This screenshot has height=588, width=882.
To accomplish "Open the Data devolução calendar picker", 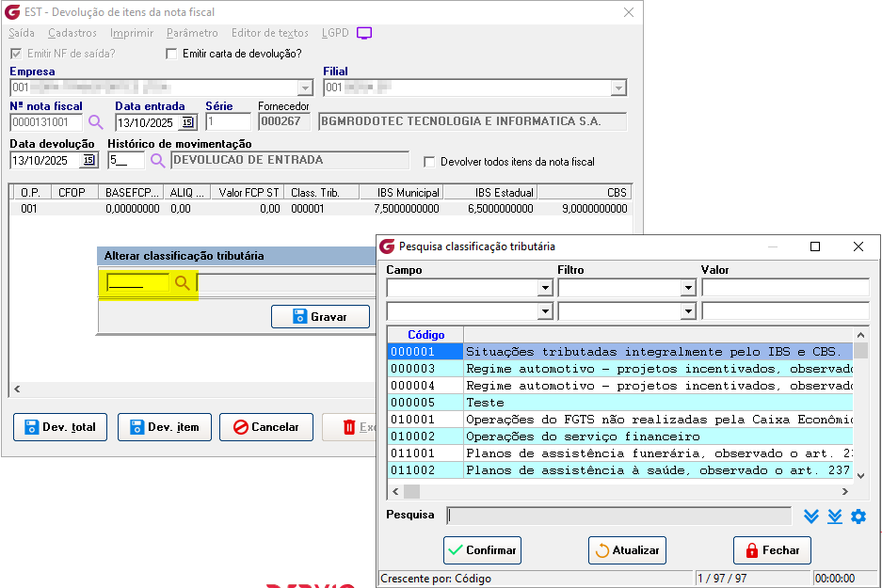I will pos(88,160).
